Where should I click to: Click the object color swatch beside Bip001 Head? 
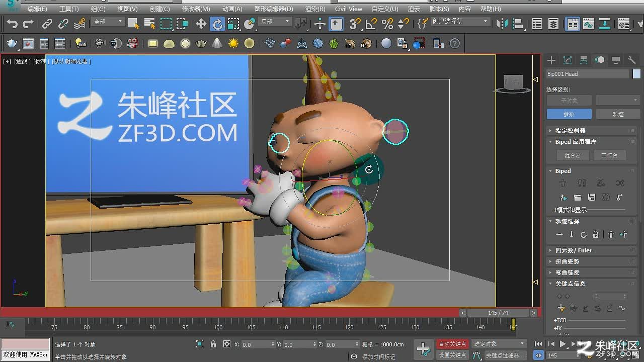click(637, 74)
